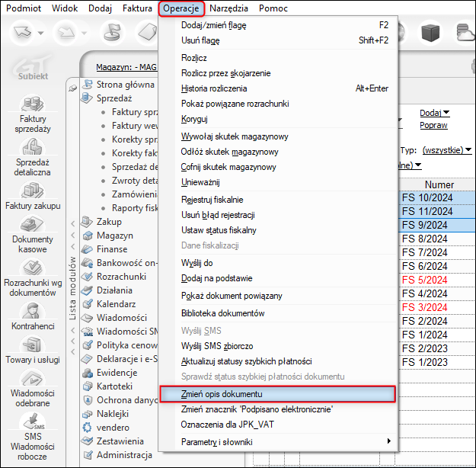Open the Widok menu

[65, 8]
